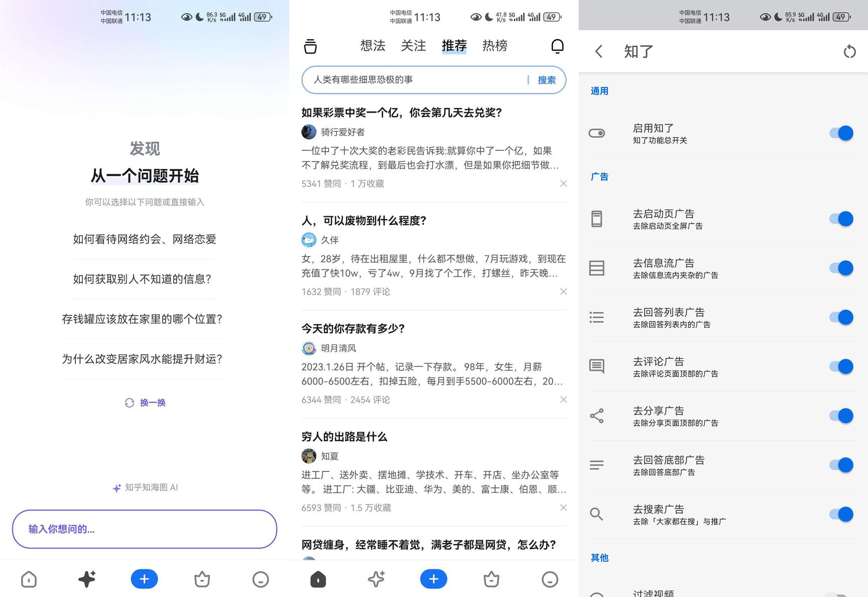
Task: Click the 6344 赞同 · 2454 评论 stats line
Action: 346,400
